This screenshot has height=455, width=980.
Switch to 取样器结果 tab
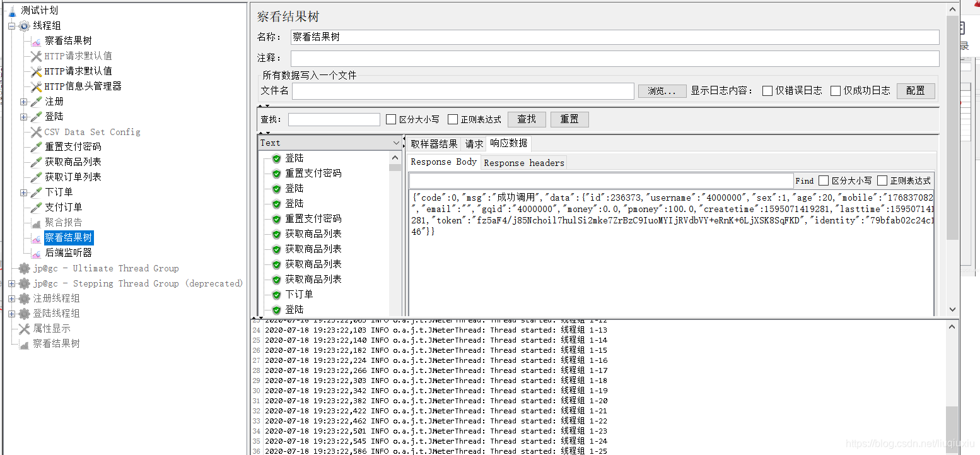(x=435, y=144)
